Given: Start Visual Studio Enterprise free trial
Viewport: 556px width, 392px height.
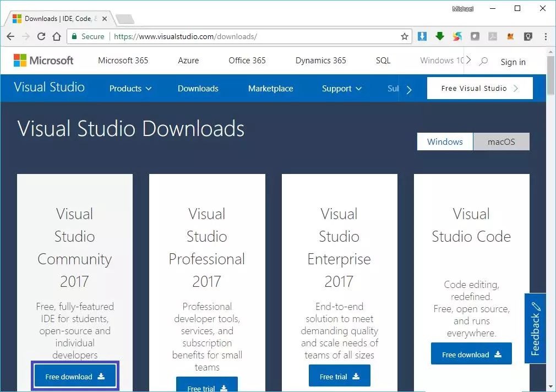Looking at the screenshot, I should 339,375.
